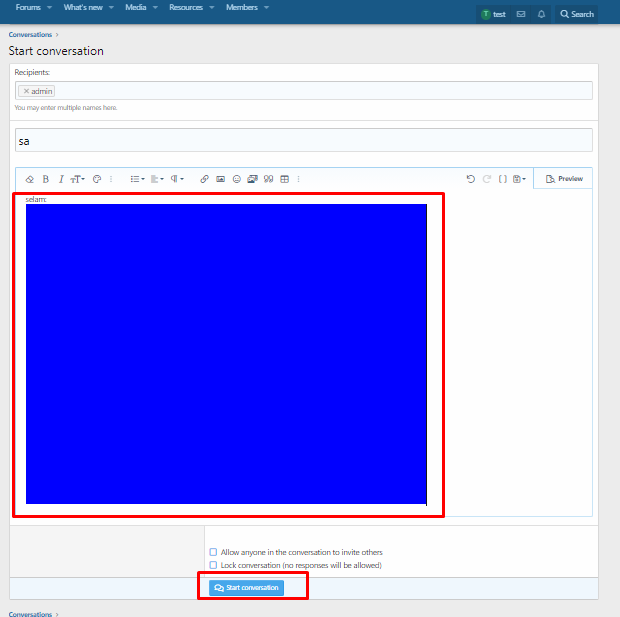Image resolution: width=620 pixels, height=617 pixels.
Task: Insert a link via chain icon
Action: pyautogui.click(x=204, y=179)
